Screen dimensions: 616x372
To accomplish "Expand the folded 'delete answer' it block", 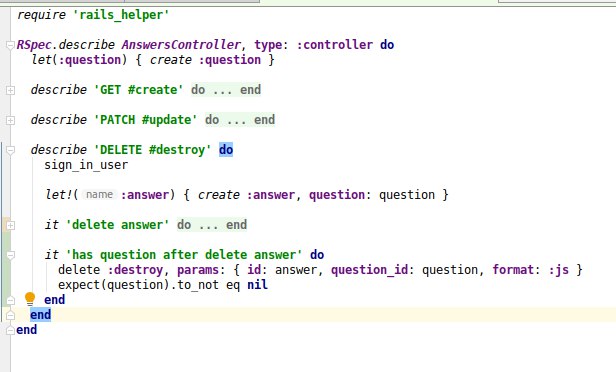I will pos(11,225).
